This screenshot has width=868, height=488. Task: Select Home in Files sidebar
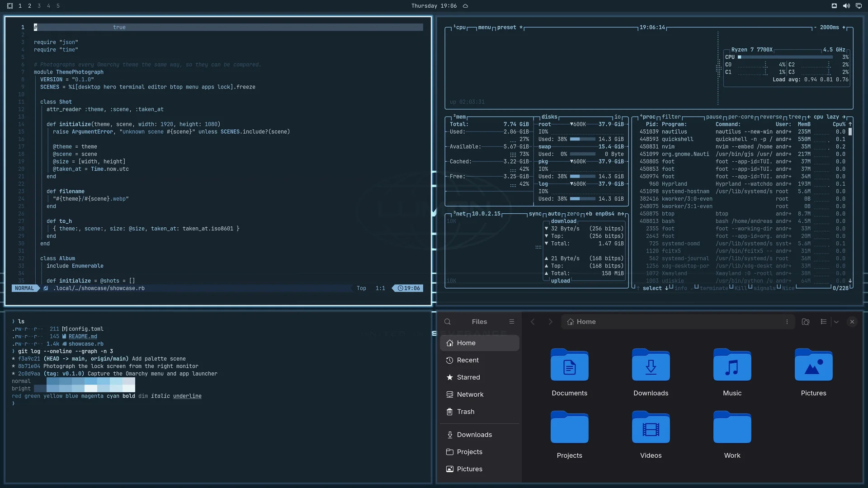tap(480, 343)
